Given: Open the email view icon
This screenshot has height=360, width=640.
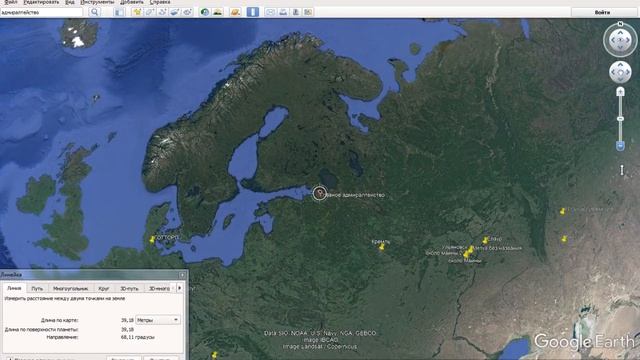Looking at the screenshot, I should (x=270, y=12).
